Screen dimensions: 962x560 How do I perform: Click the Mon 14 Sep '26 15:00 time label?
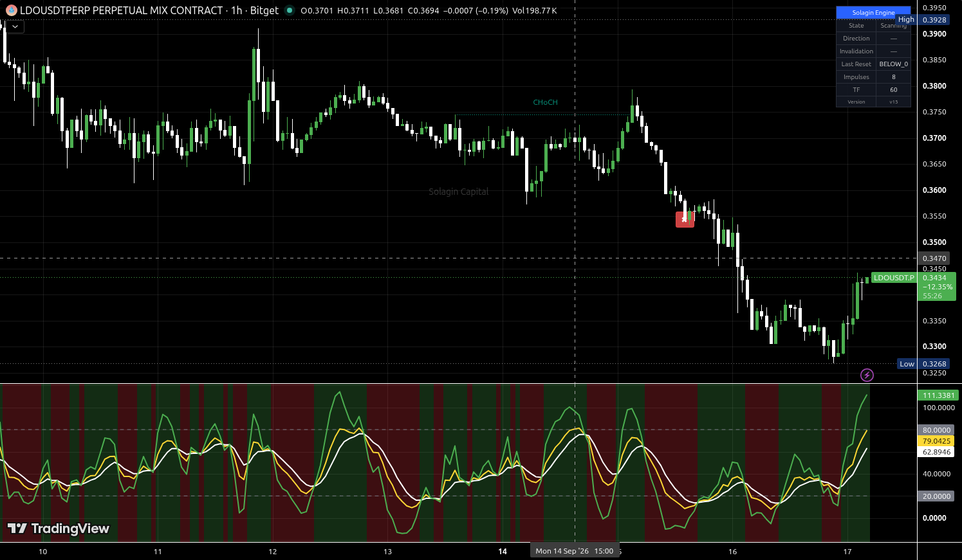pyautogui.click(x=574, y=551)
